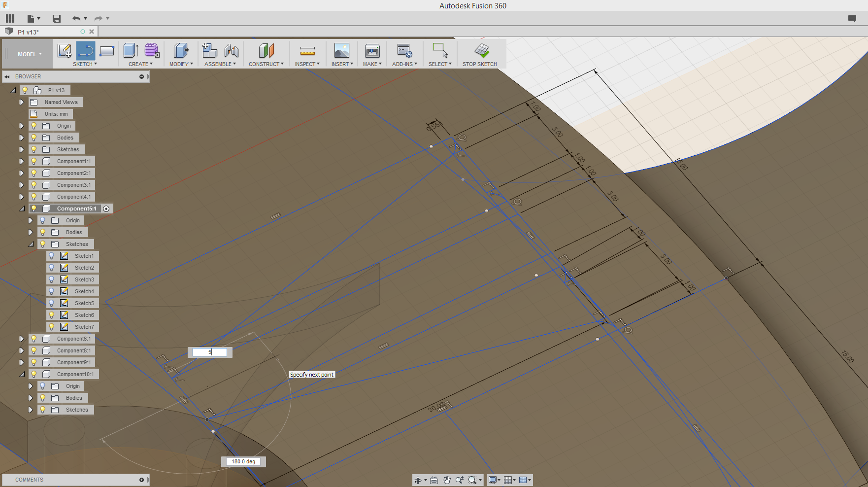Select the New Component assemble icon
The height and width of the screenshot is (487, 868).
tap(210, 50)
